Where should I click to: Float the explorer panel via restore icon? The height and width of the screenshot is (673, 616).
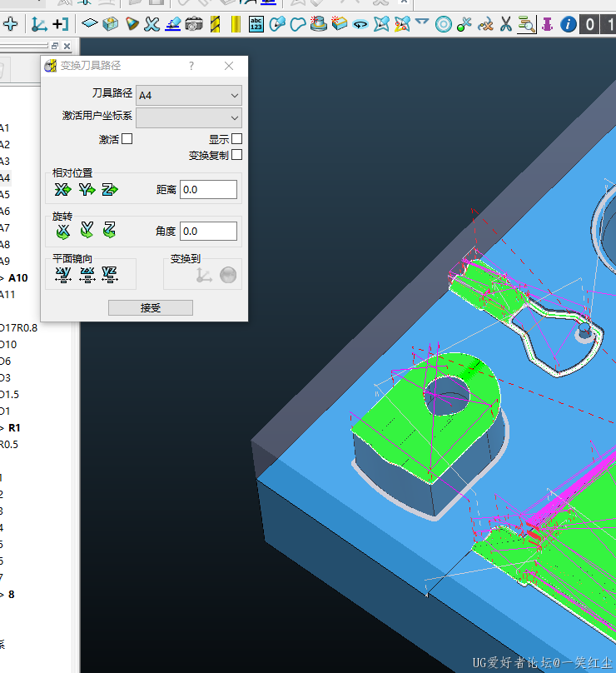pyautogui.click(x=54, y=46)
